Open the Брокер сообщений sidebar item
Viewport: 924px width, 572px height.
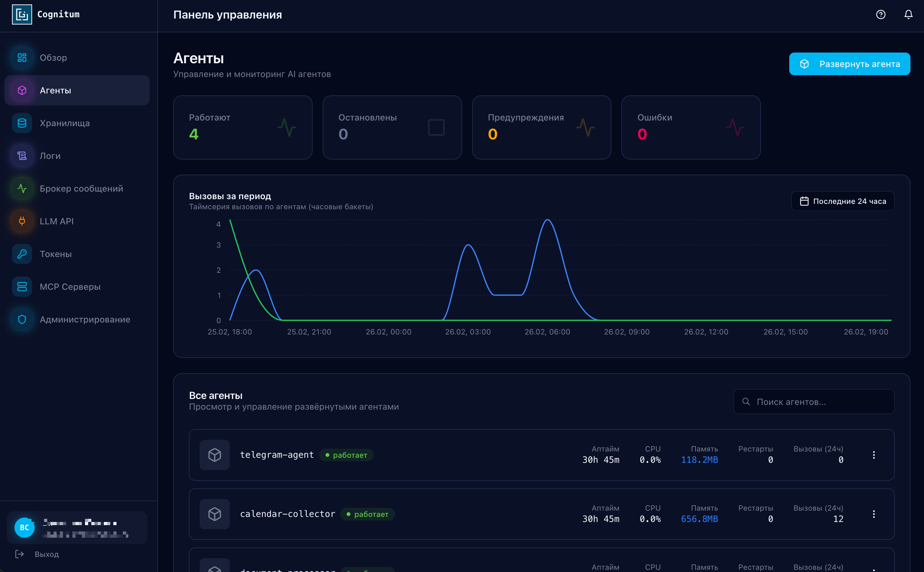[x=81, y=188]
